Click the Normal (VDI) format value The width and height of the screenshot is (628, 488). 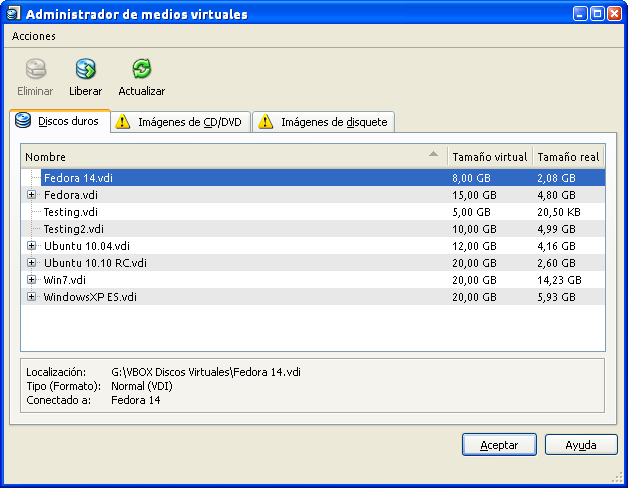pos(142,386)
